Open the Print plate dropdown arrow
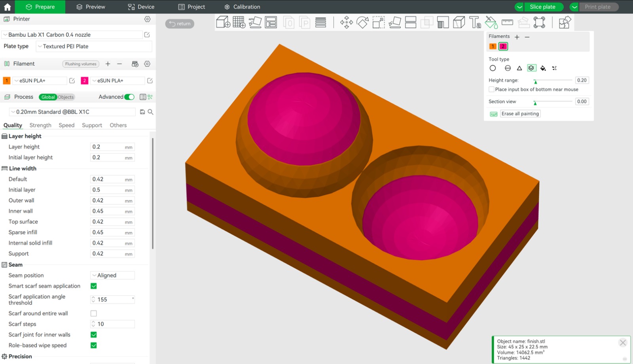Screen dimensions: 633x364 coord(574,7)
